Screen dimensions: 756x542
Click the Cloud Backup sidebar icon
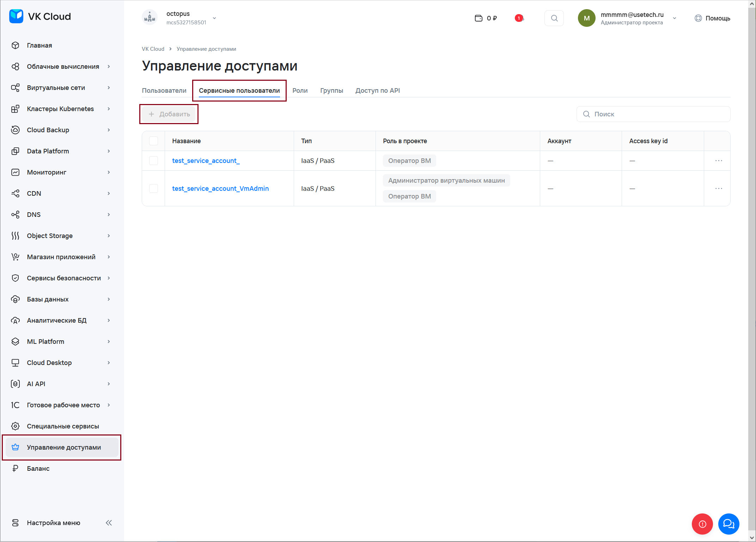pyautogui.click(x=15, y=130)
